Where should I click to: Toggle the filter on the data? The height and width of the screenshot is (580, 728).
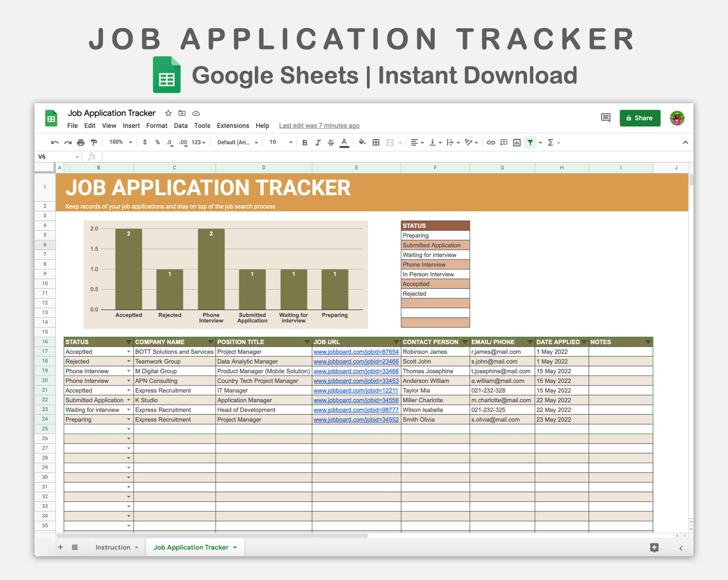[530, 142]
